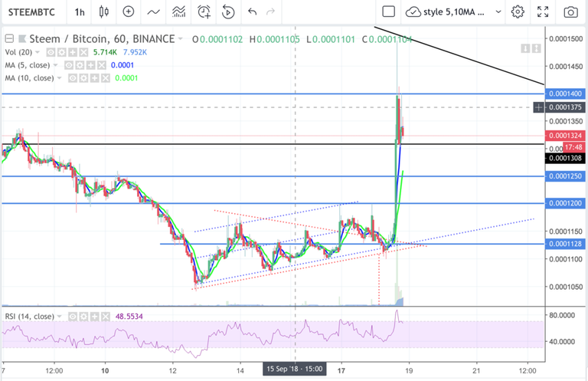Click the date 17 on time axis
Image resolution: width=588 pixels, height=381 pixels.
coord(341,370)
